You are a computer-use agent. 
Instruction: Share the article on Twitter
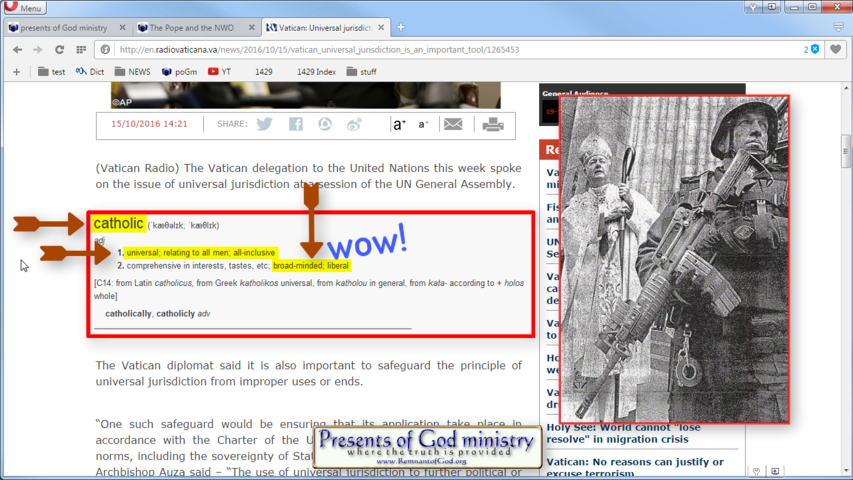pos(264,125)
